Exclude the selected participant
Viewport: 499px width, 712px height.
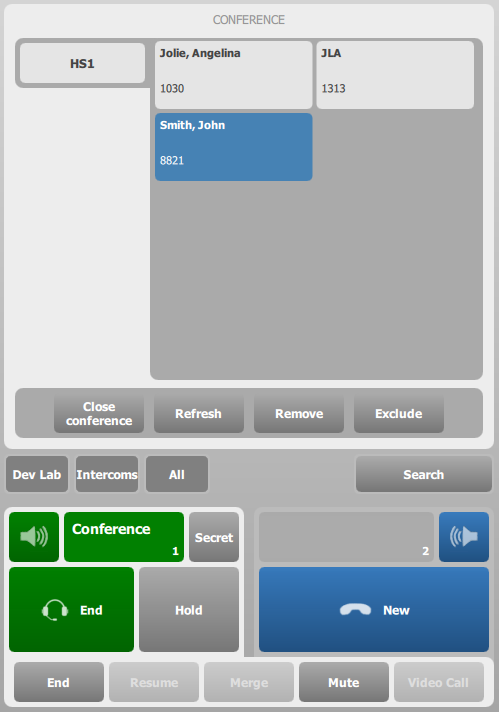click(x=399, y=413)
